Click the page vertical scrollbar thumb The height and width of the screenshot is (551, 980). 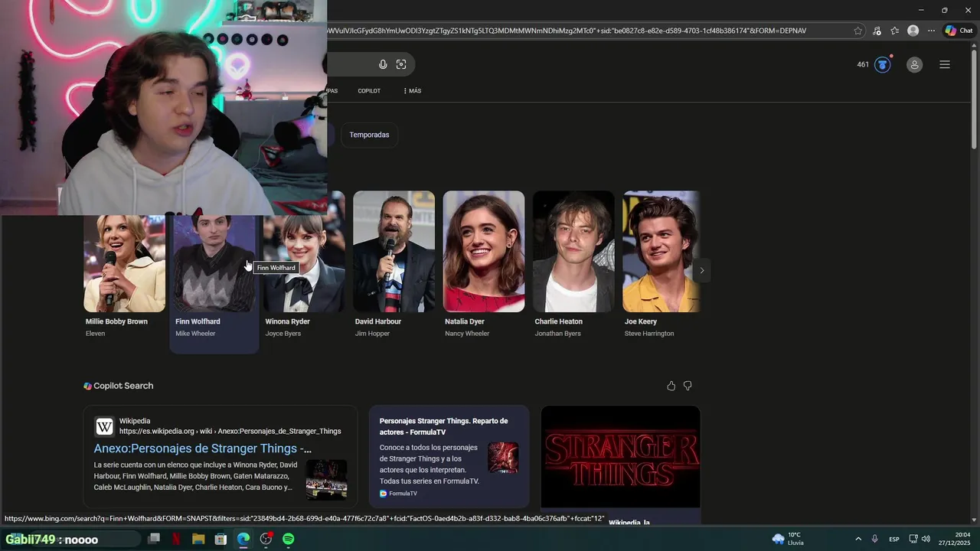pyautogui.click(x=974, y=99)
